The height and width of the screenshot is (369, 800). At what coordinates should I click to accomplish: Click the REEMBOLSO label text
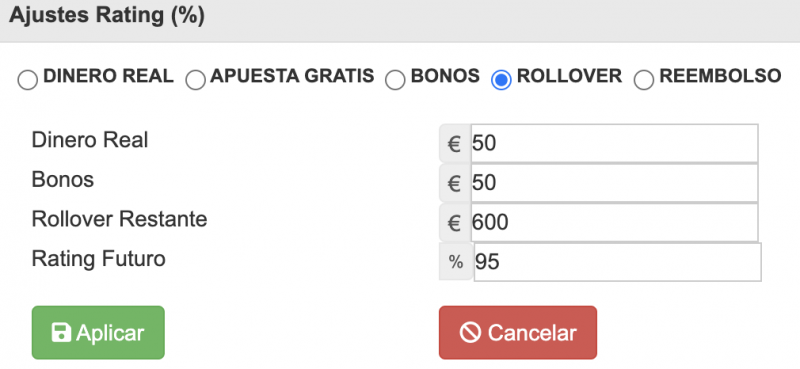click(x=720, y=76)
